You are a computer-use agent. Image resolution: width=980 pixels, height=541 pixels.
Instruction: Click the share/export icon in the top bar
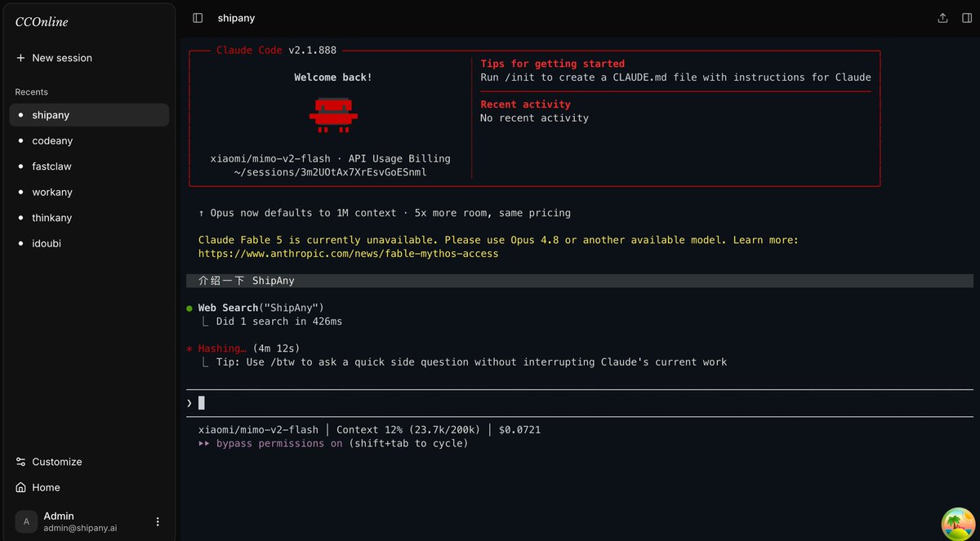(x=942, y=18)
